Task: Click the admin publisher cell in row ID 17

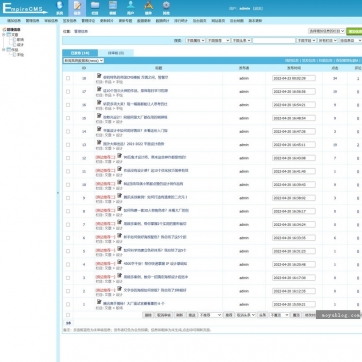Action: 244,92
